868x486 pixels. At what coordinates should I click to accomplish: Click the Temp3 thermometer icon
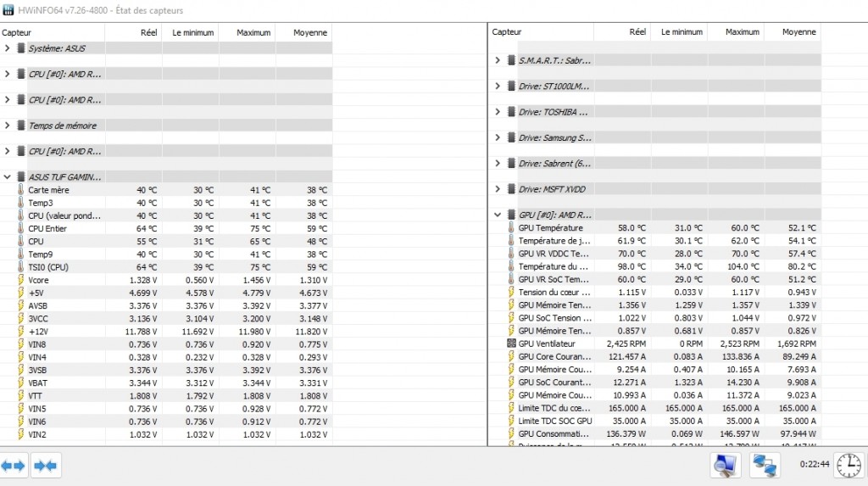(x=21, y=203)
